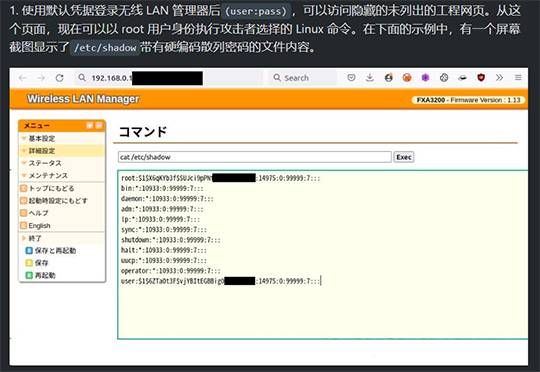The image size is (540, 372).
Task: Click the operator:*:10933 output line
Action: pos(170,271)
